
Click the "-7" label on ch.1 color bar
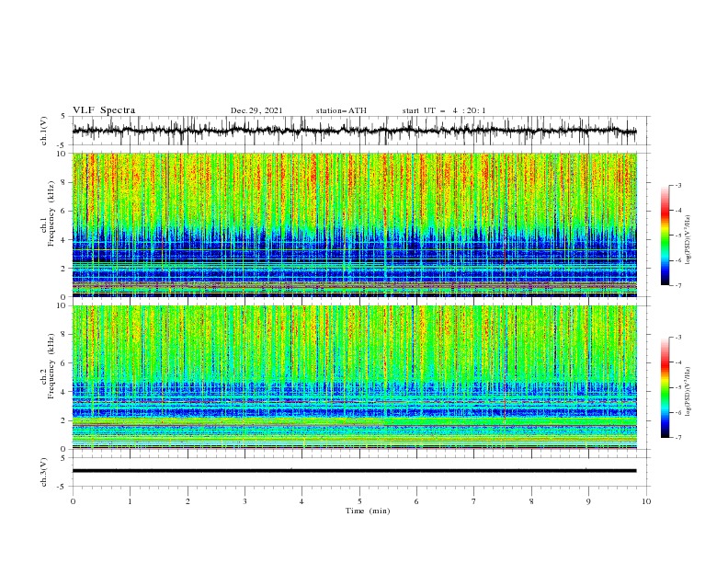[x=678, y=285]
